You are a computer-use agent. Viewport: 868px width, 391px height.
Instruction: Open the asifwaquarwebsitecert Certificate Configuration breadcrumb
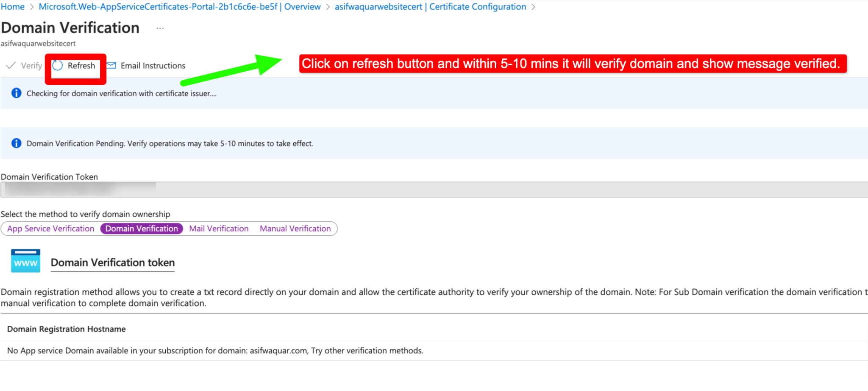click(x=429, y=7)
